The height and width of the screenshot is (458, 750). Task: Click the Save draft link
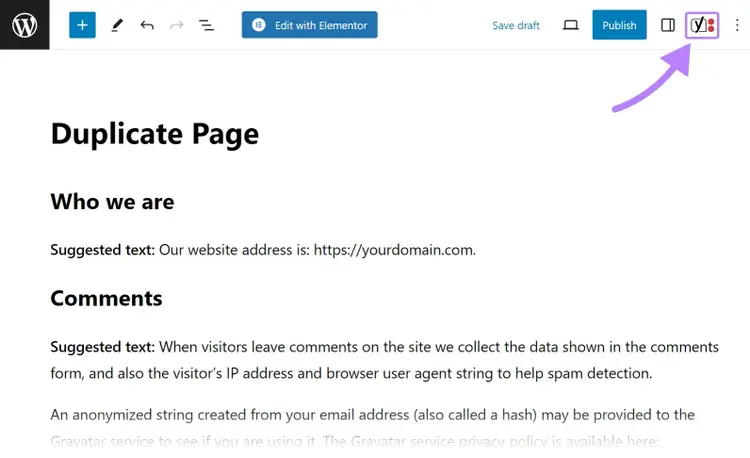(516, 25)
